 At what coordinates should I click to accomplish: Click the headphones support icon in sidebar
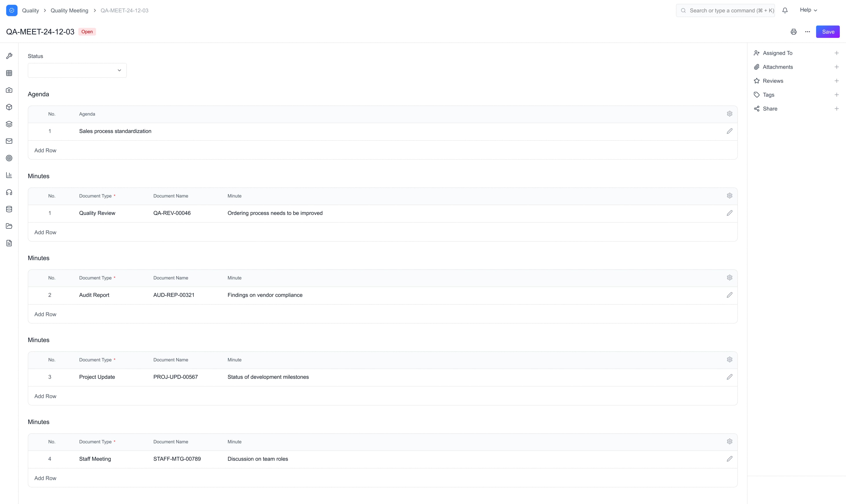click(9, 192)
